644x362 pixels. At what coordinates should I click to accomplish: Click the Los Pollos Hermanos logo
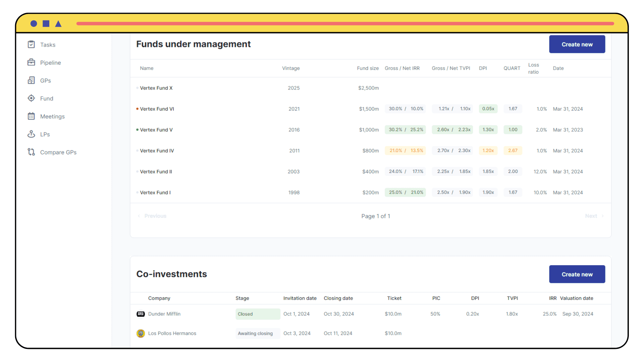coord(141,334)
